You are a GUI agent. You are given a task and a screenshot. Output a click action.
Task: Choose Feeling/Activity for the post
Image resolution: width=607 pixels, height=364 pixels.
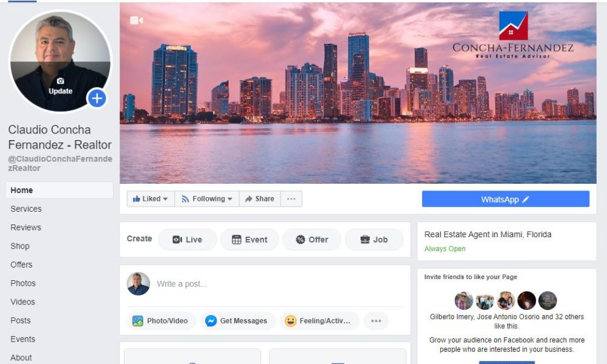pos(318,321)
